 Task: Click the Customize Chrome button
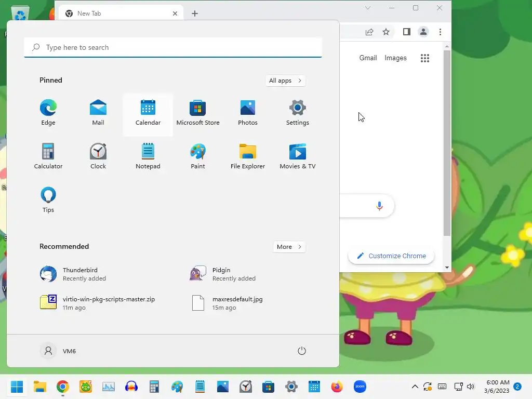[391, 256]
